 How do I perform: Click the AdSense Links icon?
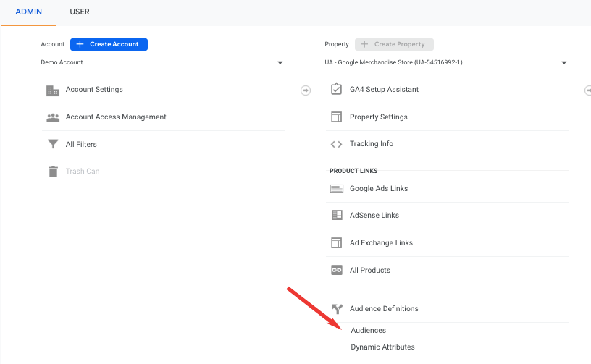point(337,216)
